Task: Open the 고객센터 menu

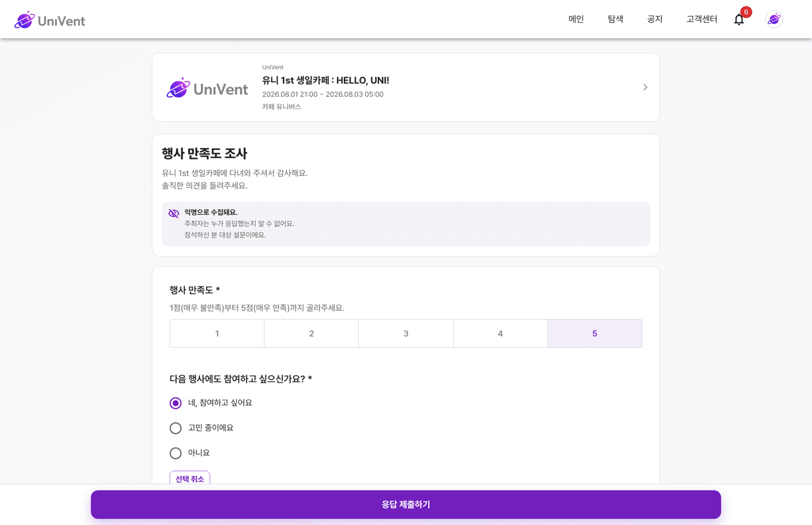Action: [x=702, y=19]
